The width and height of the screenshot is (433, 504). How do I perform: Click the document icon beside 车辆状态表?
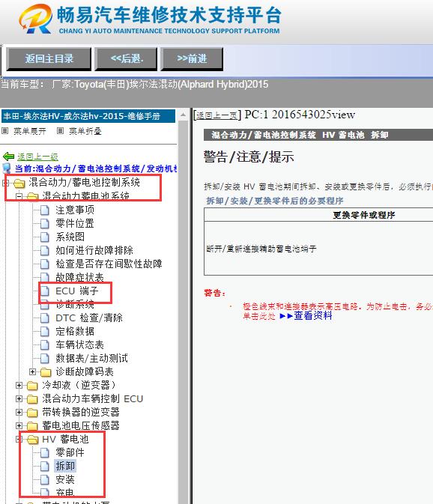point(45,345)
